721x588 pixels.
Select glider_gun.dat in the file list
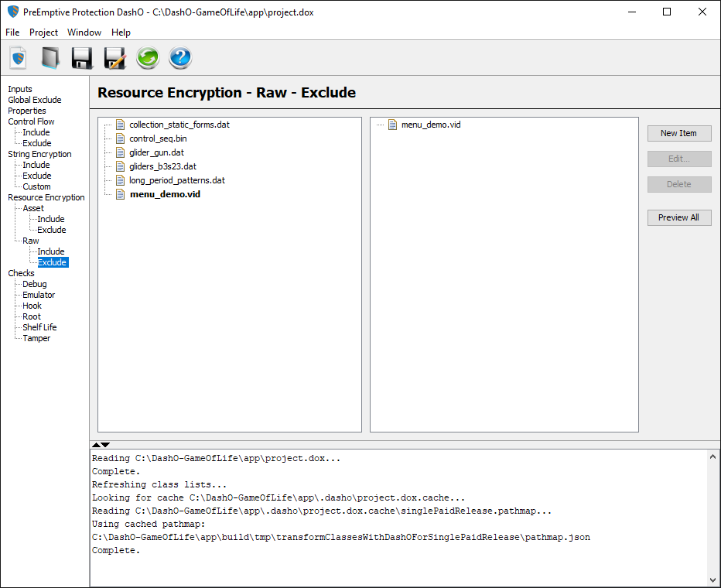point(156,152)
